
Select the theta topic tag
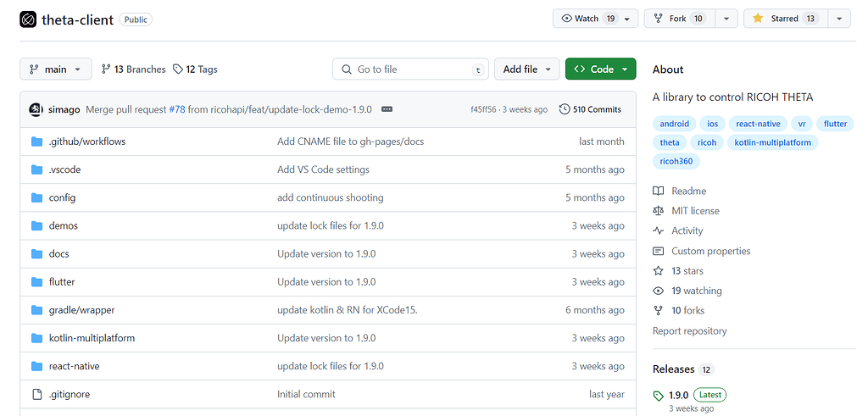[x=670, y=142]
